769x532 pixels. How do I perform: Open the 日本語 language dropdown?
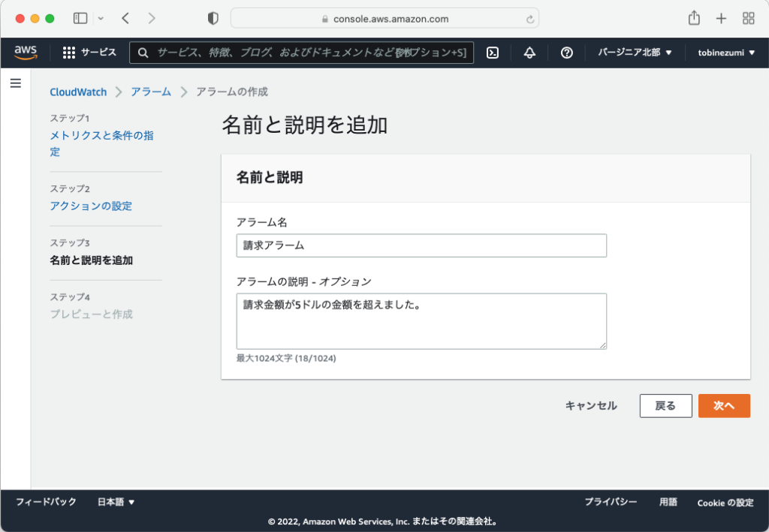point(116,502)
